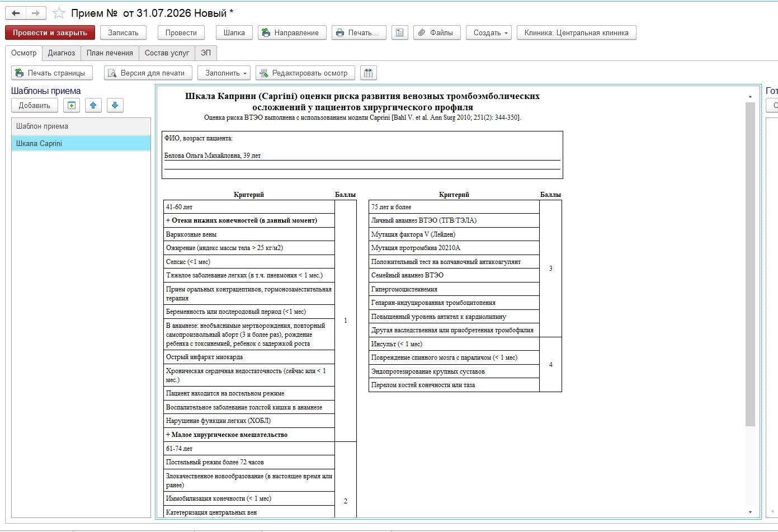Move template up with blue arrow
This screenshot has width=778, height=532.
coord(93,105)
